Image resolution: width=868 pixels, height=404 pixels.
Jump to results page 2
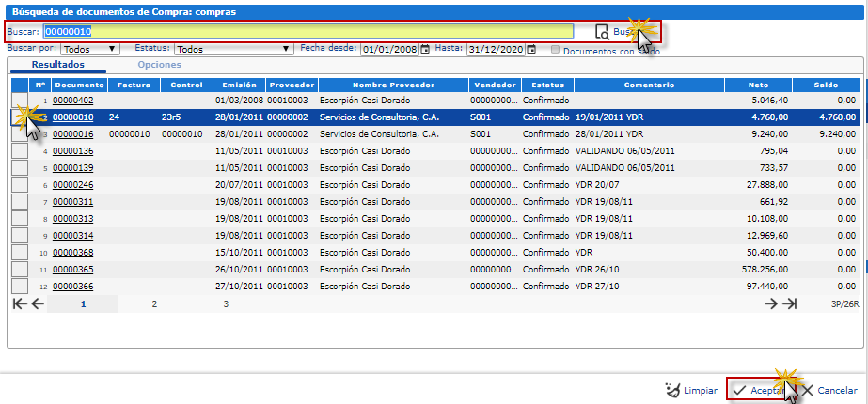pos(154,304)
